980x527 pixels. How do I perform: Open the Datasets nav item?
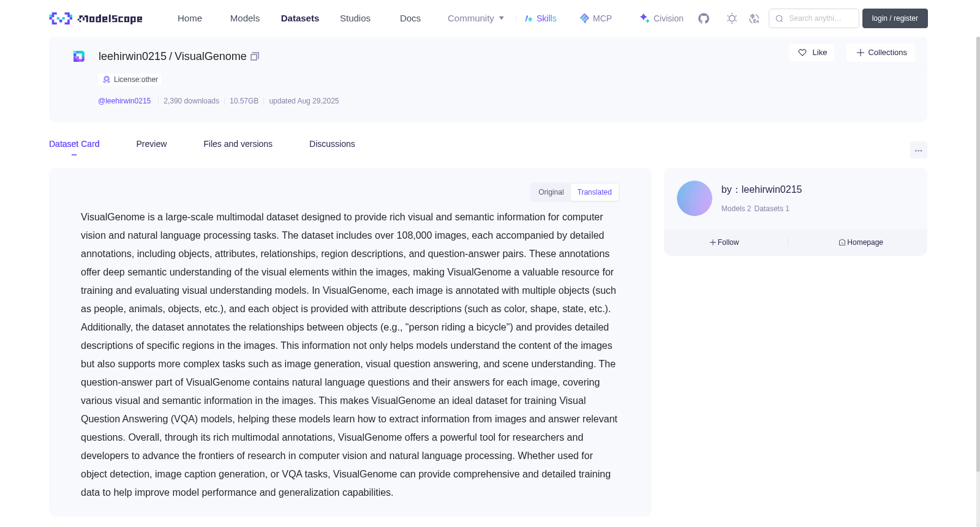coord(300,18)
